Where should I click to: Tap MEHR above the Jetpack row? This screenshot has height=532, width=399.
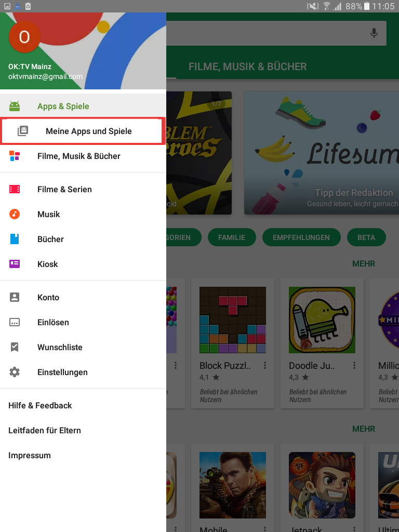364,429
